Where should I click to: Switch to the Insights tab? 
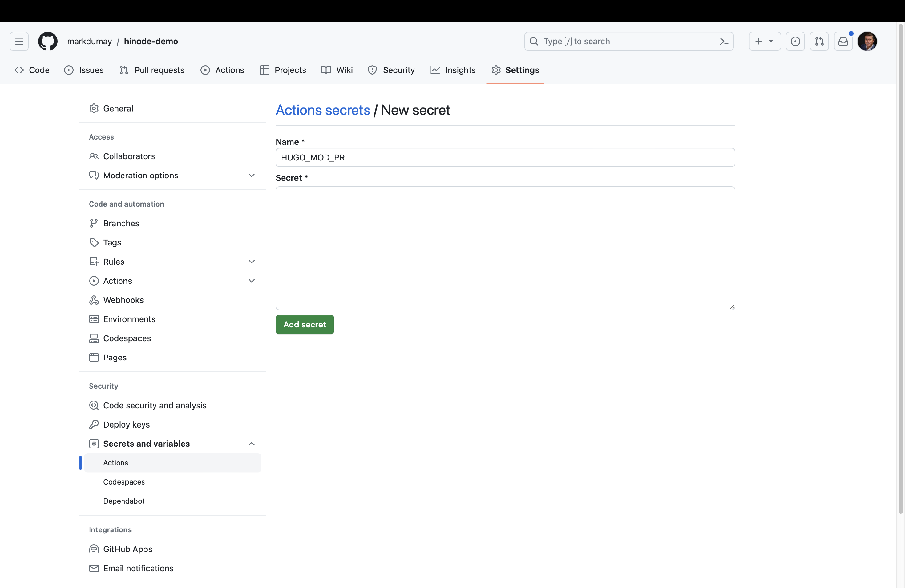tap(453, 70)
